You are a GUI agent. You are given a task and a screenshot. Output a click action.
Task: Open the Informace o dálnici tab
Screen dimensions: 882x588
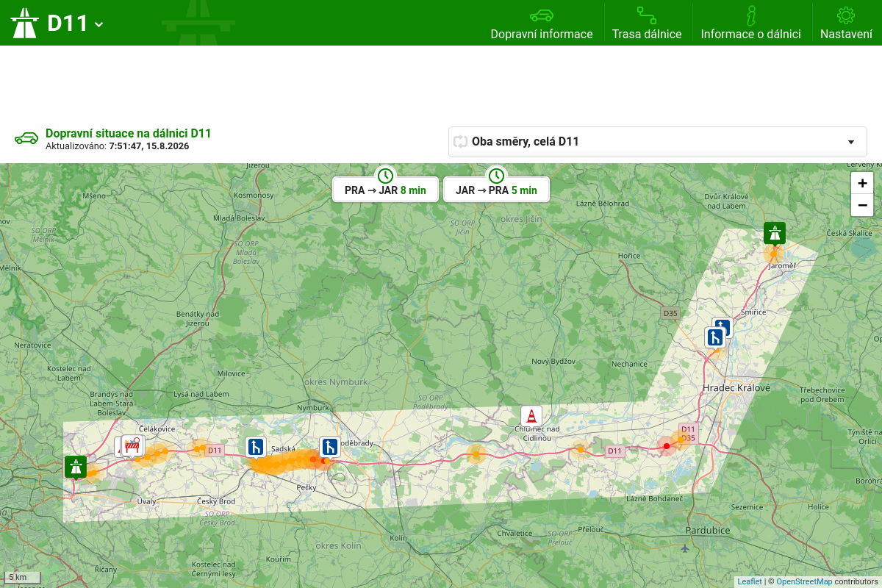coord(750,23)
